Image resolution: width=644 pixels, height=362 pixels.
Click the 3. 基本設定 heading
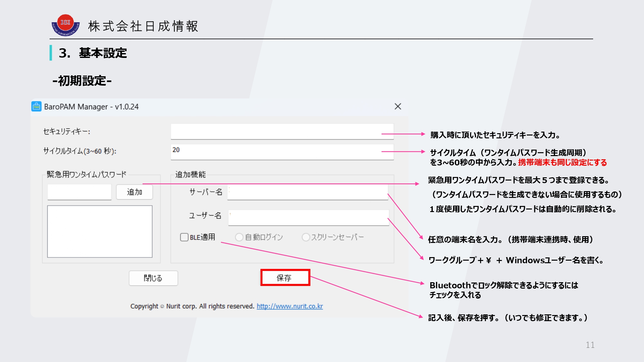point(93,53)
